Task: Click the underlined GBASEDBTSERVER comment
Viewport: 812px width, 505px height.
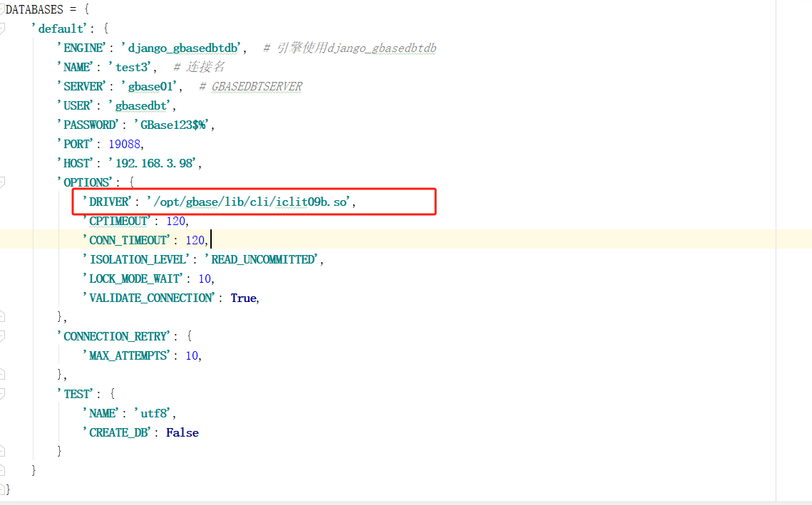Action: [257, 85]
